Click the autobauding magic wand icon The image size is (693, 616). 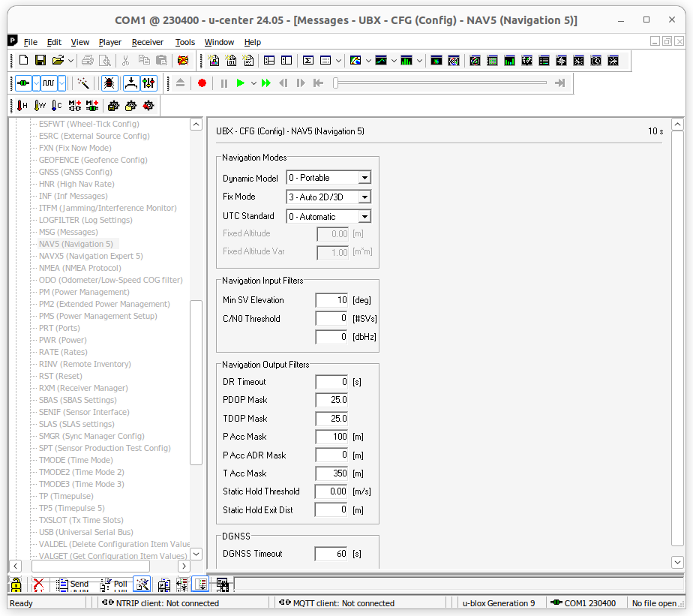pyautogui.click(x=83, y=83)
